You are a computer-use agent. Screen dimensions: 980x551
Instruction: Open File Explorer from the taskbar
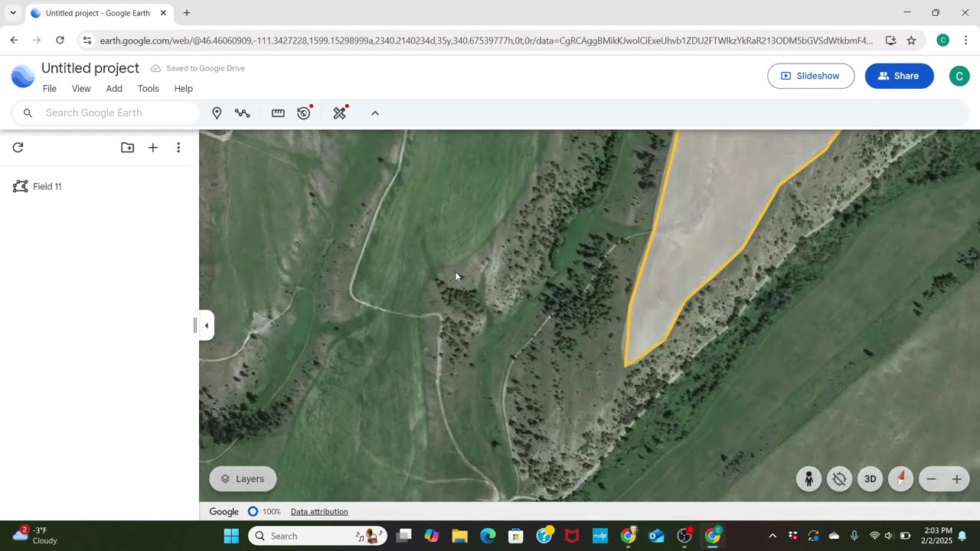click(459, 536)
